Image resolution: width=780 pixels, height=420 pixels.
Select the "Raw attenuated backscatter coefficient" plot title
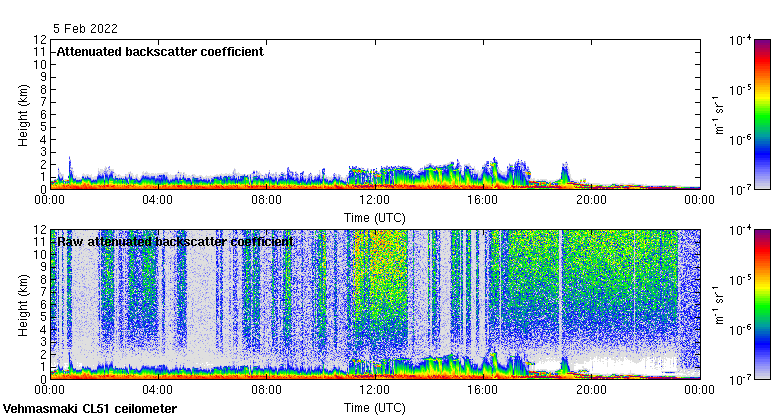tap(174, 242)
